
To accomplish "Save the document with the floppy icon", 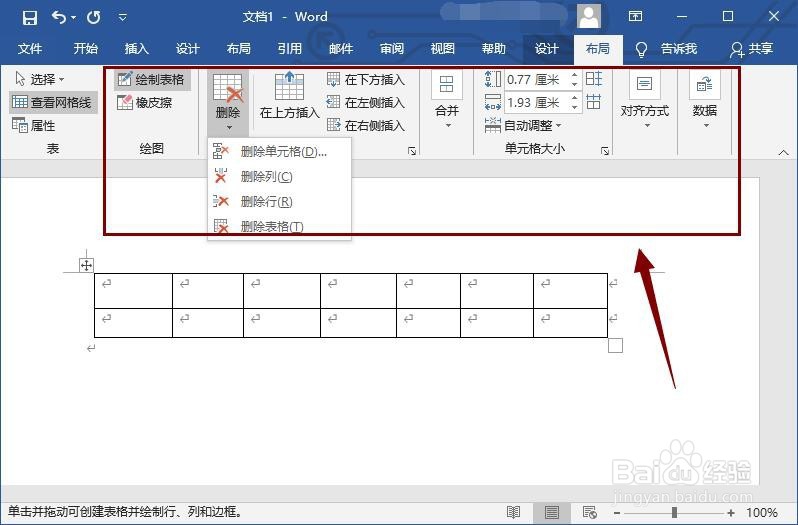I will (30, 17).
